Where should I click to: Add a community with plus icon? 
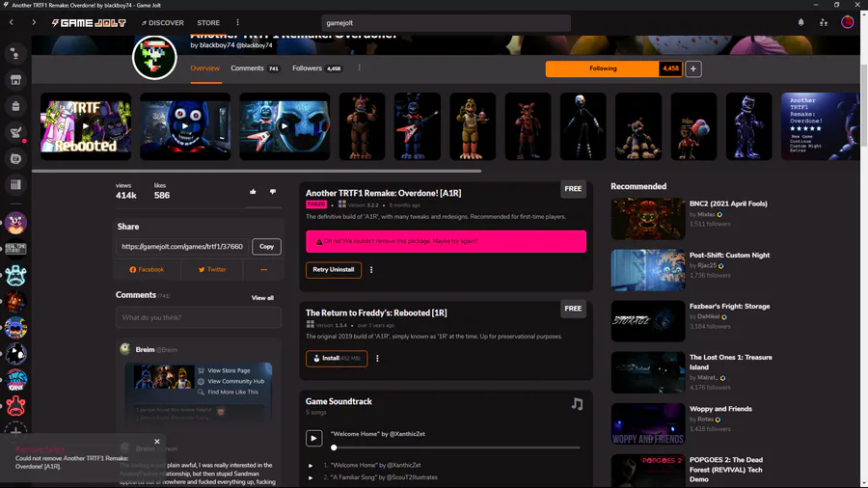(x=15, y=430)
